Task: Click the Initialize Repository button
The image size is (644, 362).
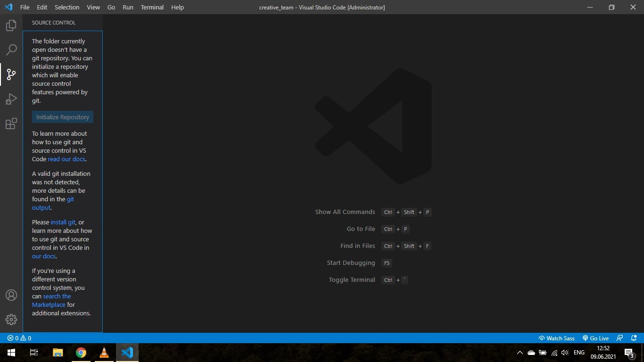Action: point(63,117)
